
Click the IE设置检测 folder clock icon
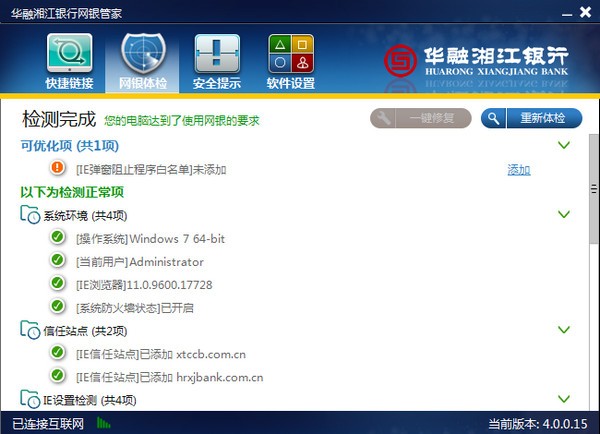tap(30, 399)
